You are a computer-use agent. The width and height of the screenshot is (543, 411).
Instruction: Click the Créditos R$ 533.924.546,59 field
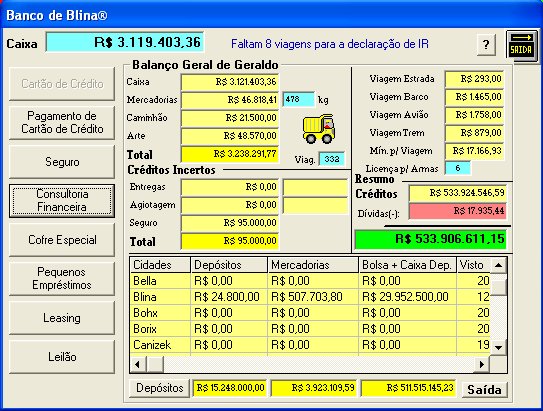458,193
